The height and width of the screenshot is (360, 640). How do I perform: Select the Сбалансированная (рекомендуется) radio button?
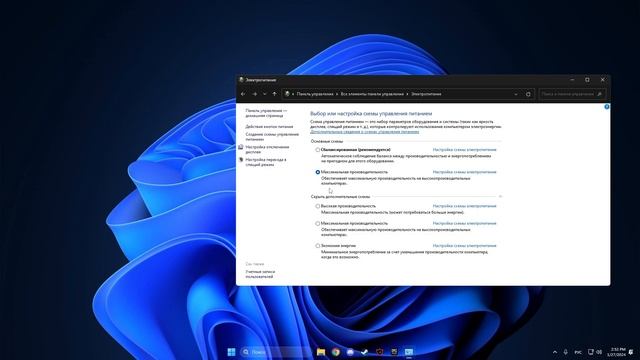tap(318, 150)
